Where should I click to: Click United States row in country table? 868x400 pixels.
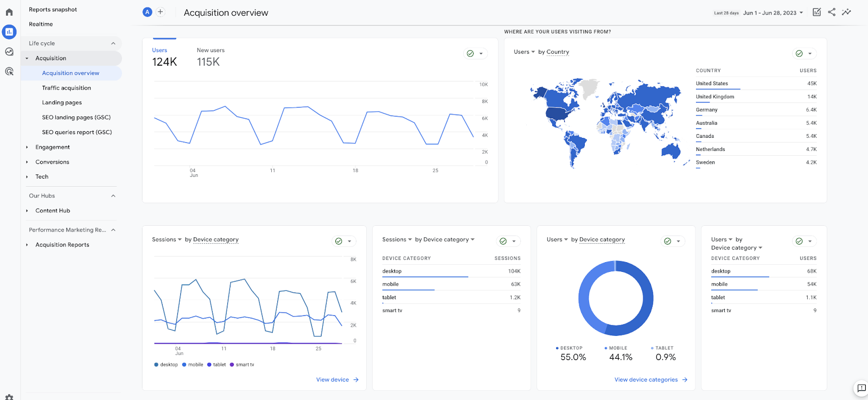[756, 84]
